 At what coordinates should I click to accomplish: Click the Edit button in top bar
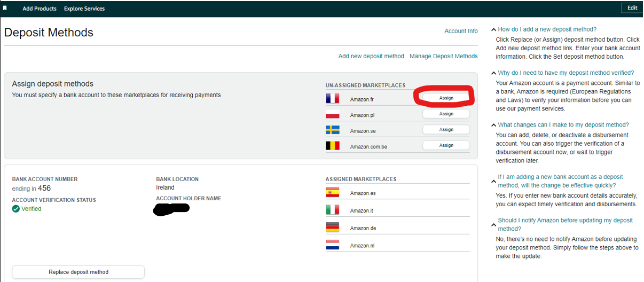point(632,8)
